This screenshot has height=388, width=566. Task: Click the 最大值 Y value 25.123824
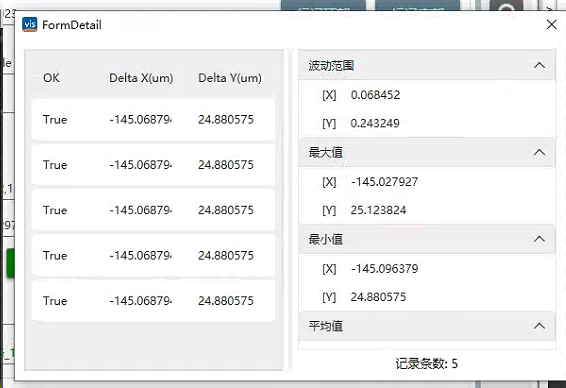point(378,210)
